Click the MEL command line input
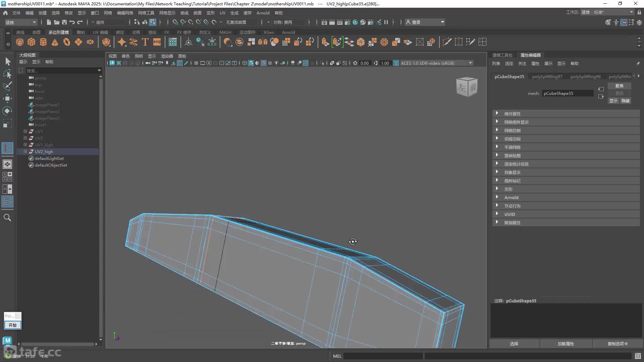 coord(383,356)
